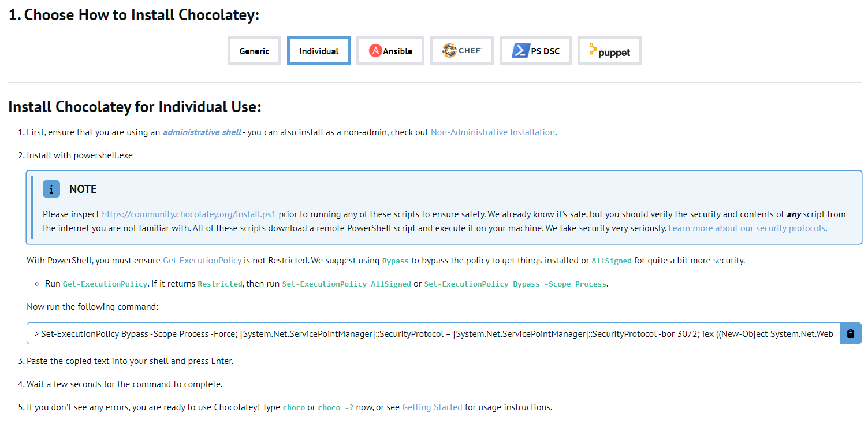Click the 'Set-ExecutionPolicy AllSigned' code text
This screenshot has height=427, width=868.
[347, 284]
